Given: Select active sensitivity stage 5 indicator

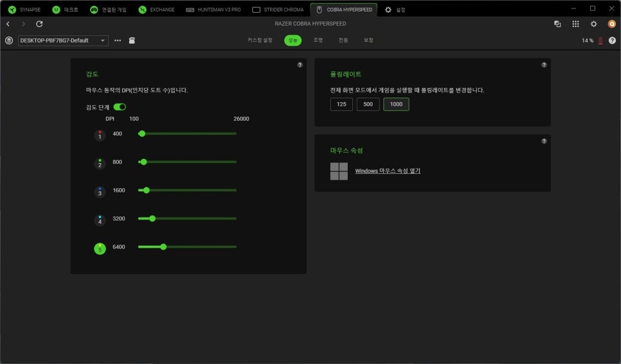Looking at the screenshot, I should tap(100, 248).
